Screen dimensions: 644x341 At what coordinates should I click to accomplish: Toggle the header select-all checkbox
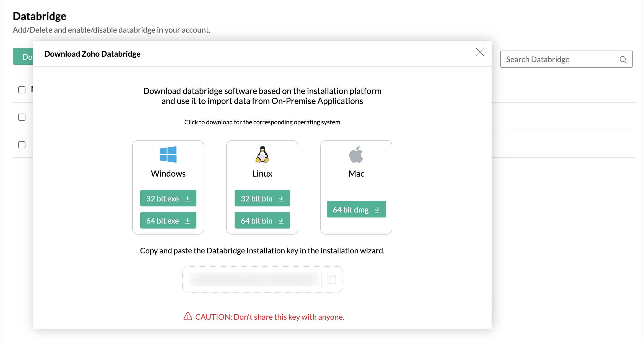pyautogui.click(x=22, y=90)
